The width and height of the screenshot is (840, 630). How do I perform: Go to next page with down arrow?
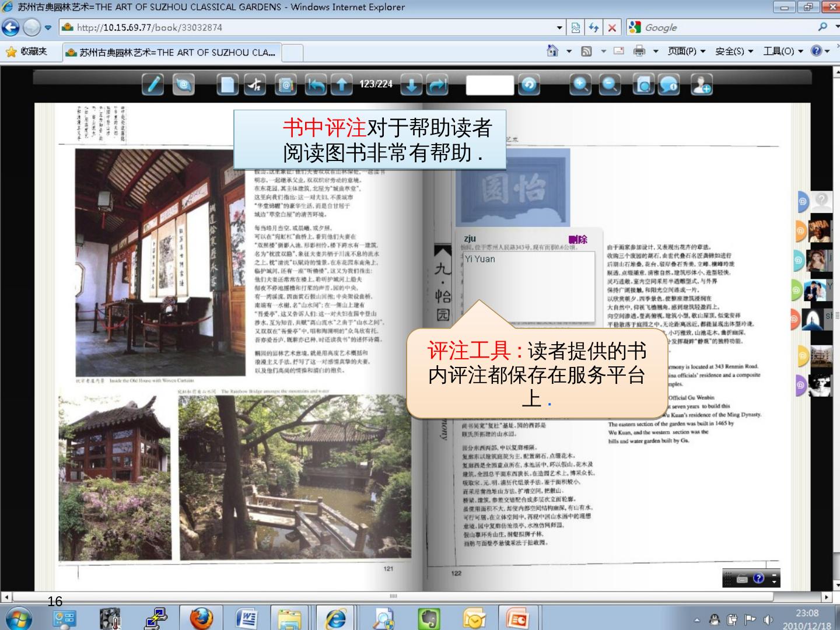pos(411,85)
